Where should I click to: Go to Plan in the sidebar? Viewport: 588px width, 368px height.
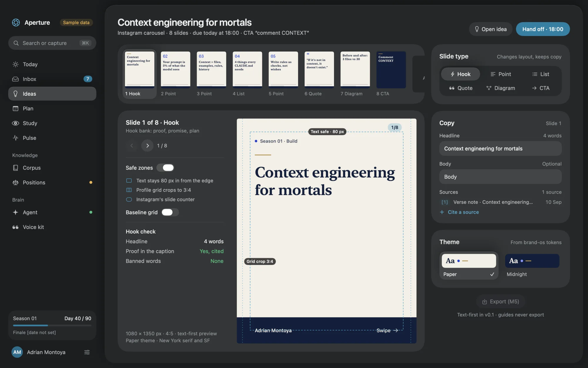52,108
